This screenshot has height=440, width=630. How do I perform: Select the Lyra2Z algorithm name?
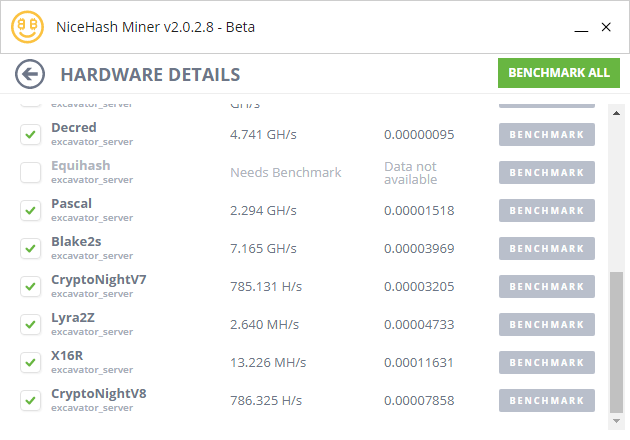click(x=73, y=318)
